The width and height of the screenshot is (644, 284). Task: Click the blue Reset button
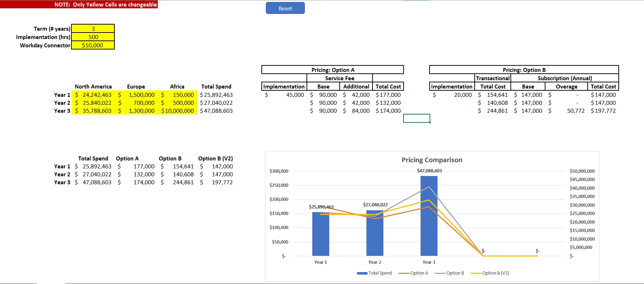tap(285, 8)
